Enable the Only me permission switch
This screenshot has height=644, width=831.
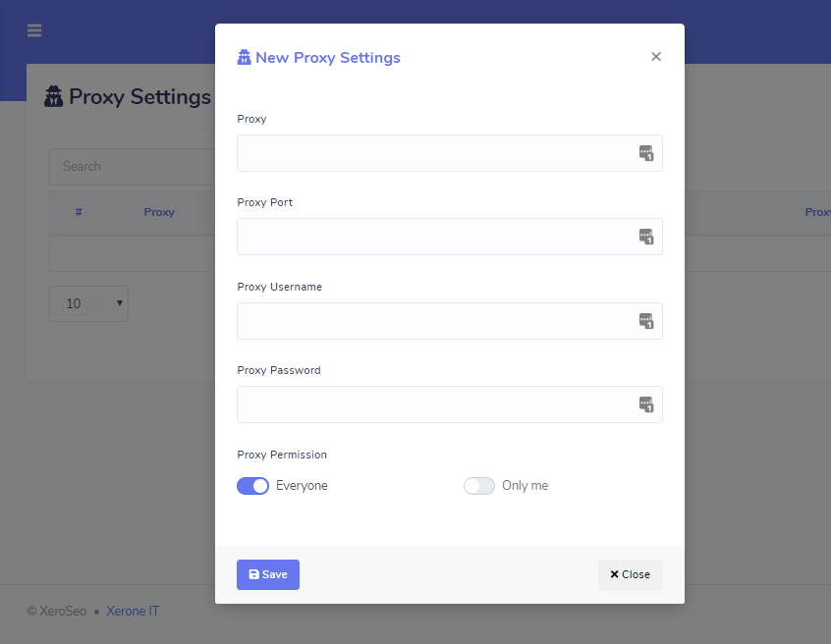coord(479,486)
